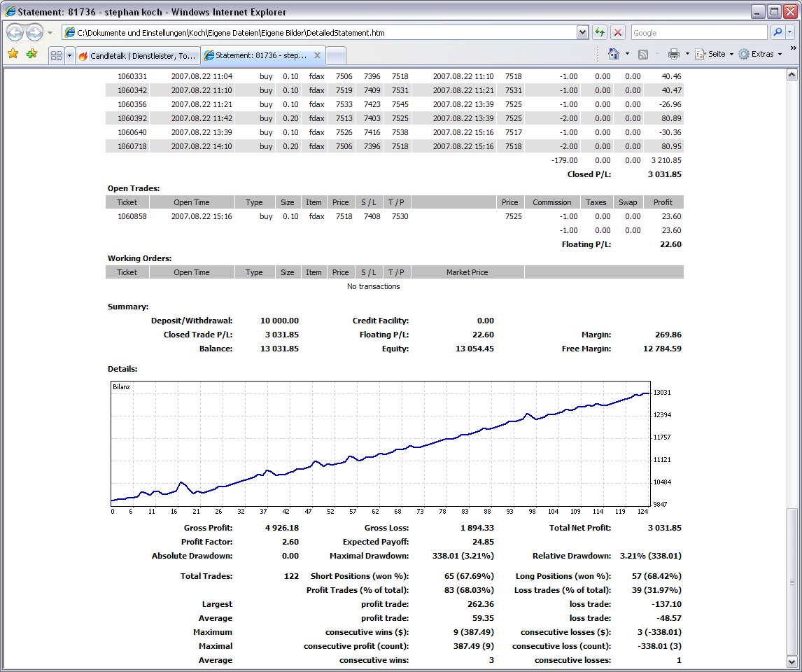
Task: Click the browser Back arrow button
Action: (15, 33)
